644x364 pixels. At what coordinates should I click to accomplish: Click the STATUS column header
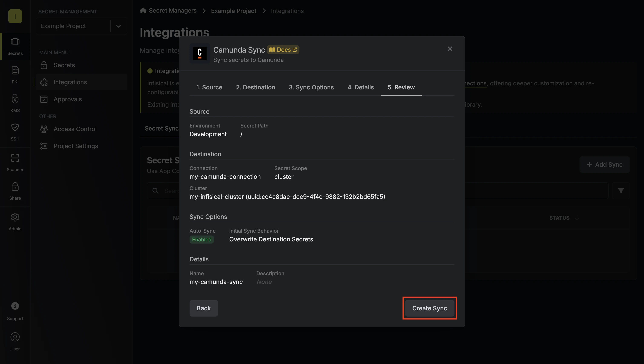click(559, 218)
